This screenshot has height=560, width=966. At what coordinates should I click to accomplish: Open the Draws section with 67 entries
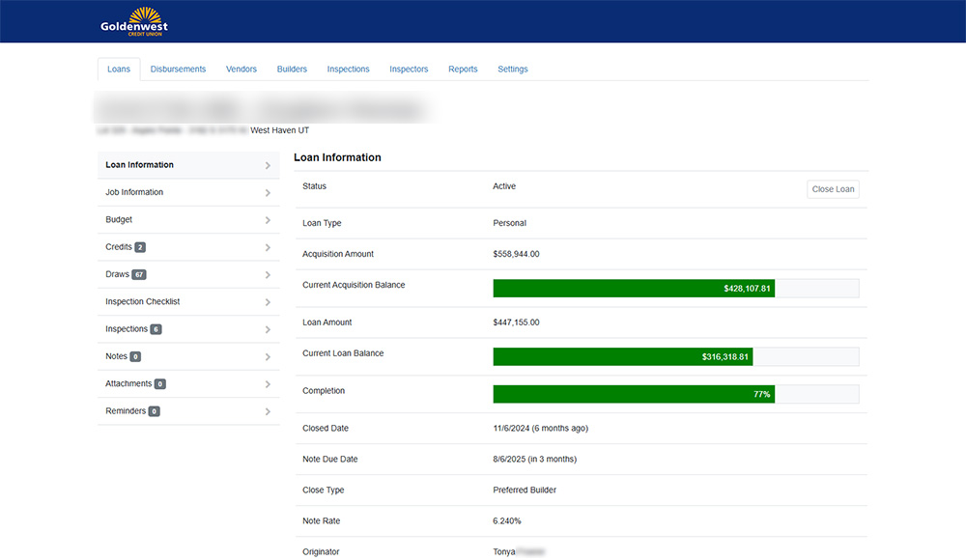(188, 274)
